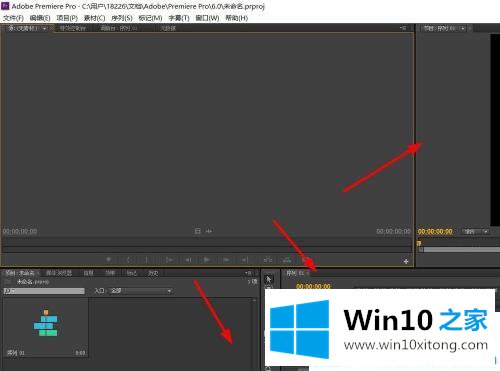Click the project panel search field
500x371 pixels.
point(44,291)
